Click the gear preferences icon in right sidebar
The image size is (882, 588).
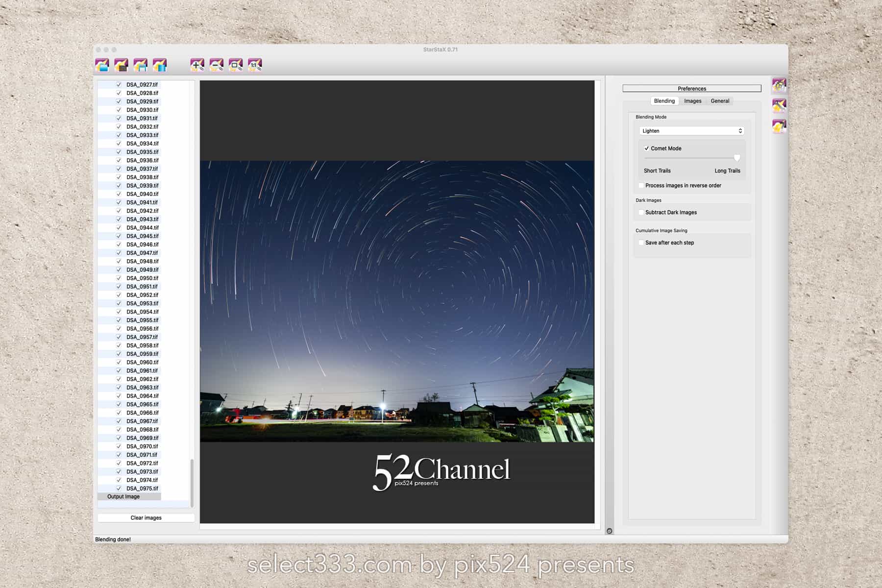pyautogui.click(x=779, y=85)
